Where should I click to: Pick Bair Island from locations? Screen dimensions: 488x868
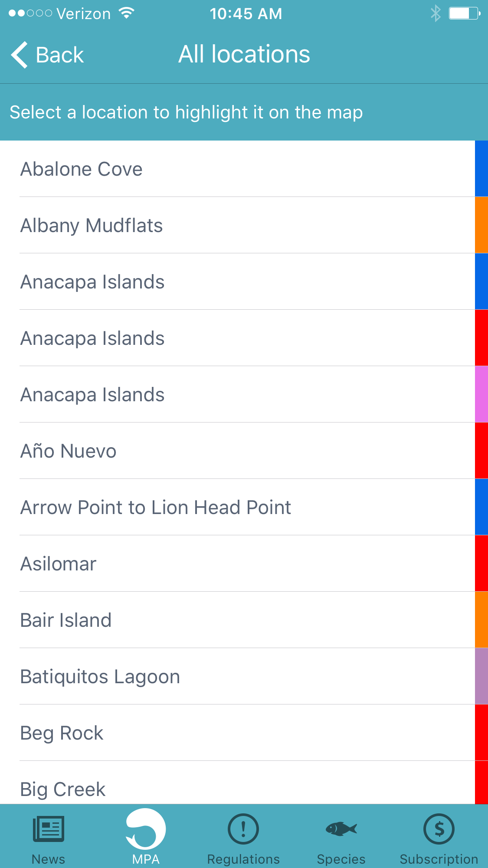(66, 620)
